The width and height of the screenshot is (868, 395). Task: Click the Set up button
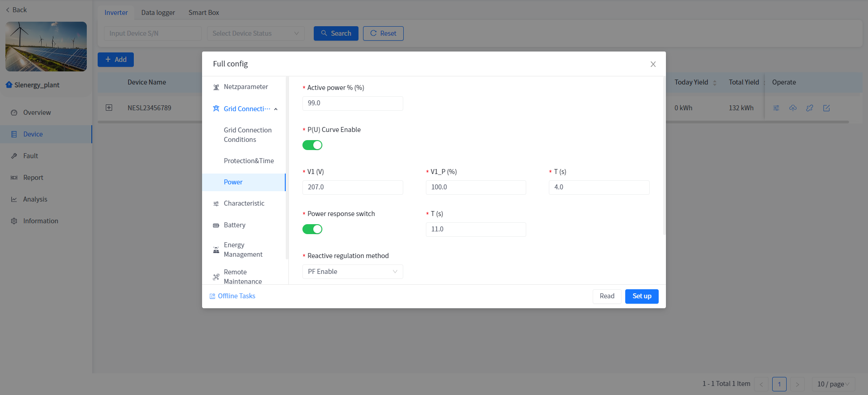(x=642, y=296)
